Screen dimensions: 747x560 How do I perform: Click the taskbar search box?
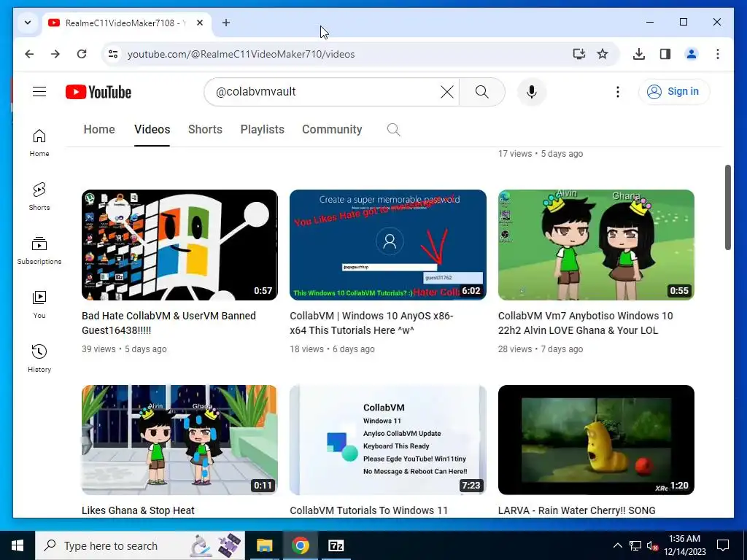(140, 545)
